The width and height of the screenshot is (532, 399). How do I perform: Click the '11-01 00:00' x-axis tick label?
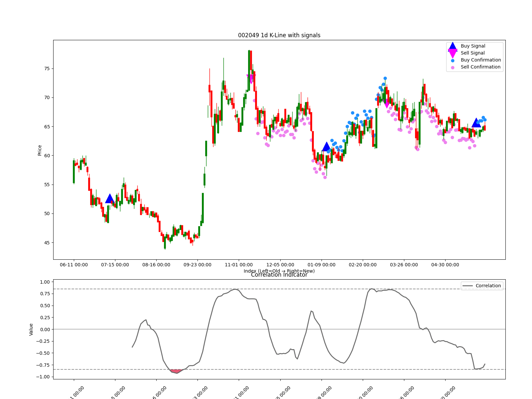(x=239, y=265)
